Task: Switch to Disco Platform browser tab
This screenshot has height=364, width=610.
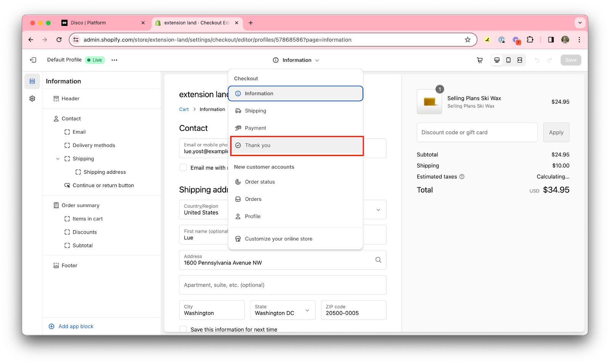Action: coord(103,23)
